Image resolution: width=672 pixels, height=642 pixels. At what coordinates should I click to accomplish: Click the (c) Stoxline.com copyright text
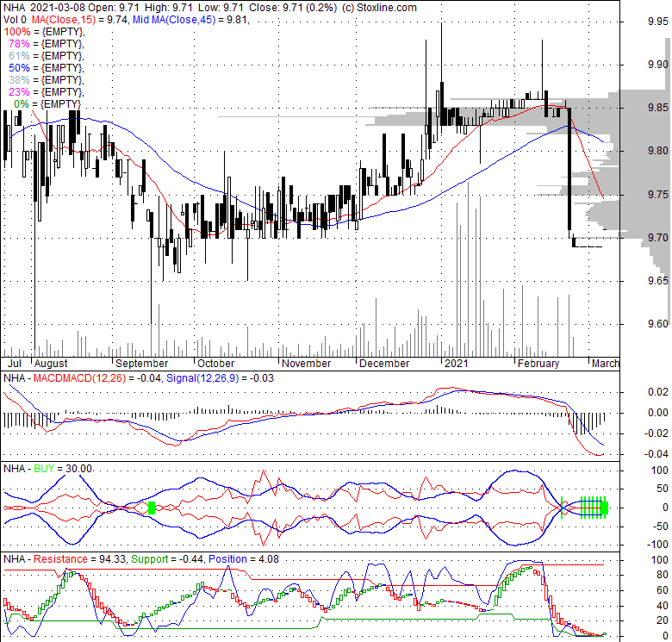click(x=379, y=8)
